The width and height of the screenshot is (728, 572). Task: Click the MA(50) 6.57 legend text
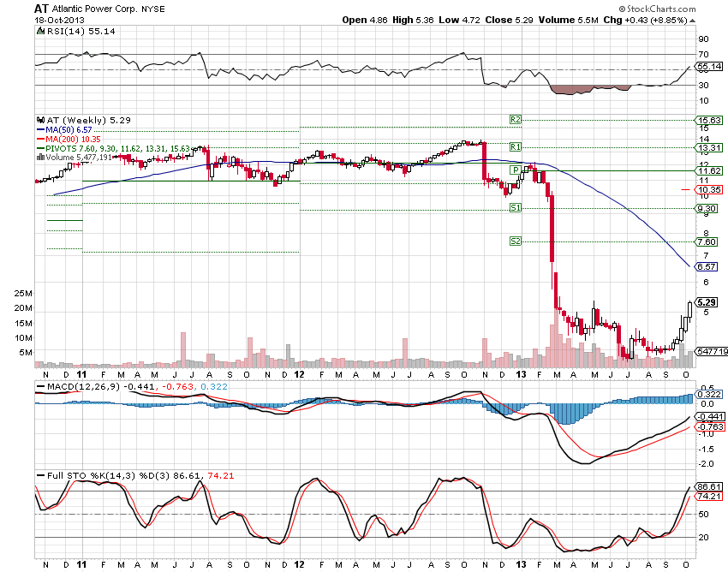point(69,130)
